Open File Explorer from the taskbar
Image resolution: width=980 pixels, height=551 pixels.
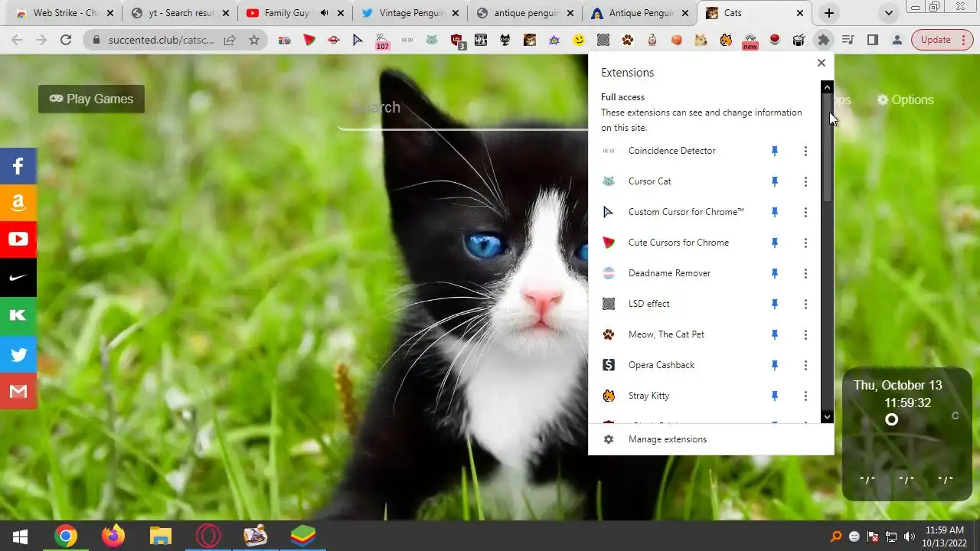click(160, 536)
